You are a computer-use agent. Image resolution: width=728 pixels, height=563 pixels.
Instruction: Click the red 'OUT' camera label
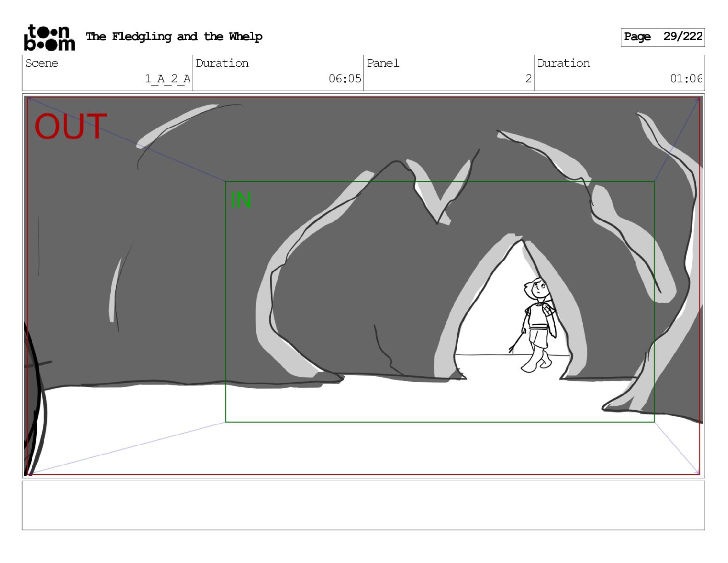click(x=71, y=126)
